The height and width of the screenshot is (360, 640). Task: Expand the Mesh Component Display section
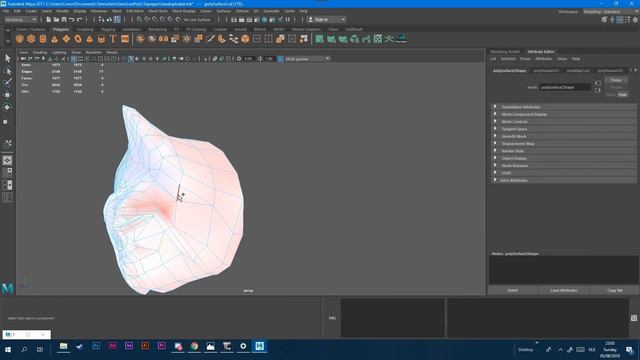point(564,114)
